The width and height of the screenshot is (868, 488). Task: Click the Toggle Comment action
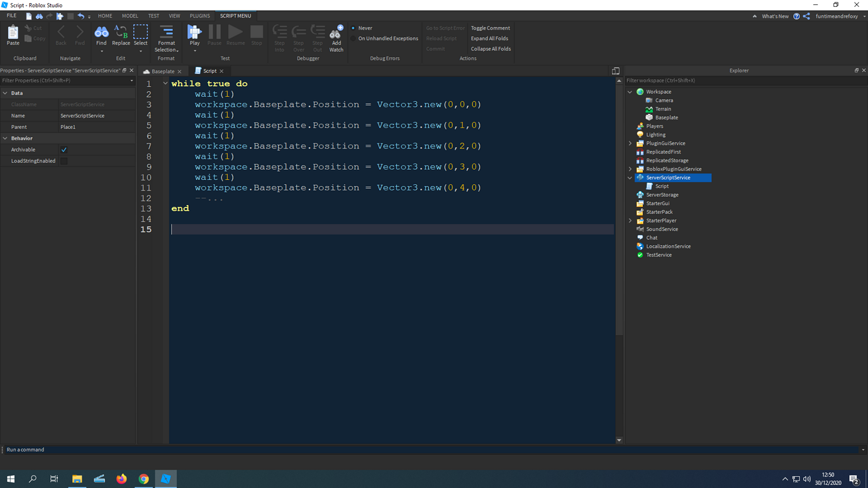coord(490,28)
